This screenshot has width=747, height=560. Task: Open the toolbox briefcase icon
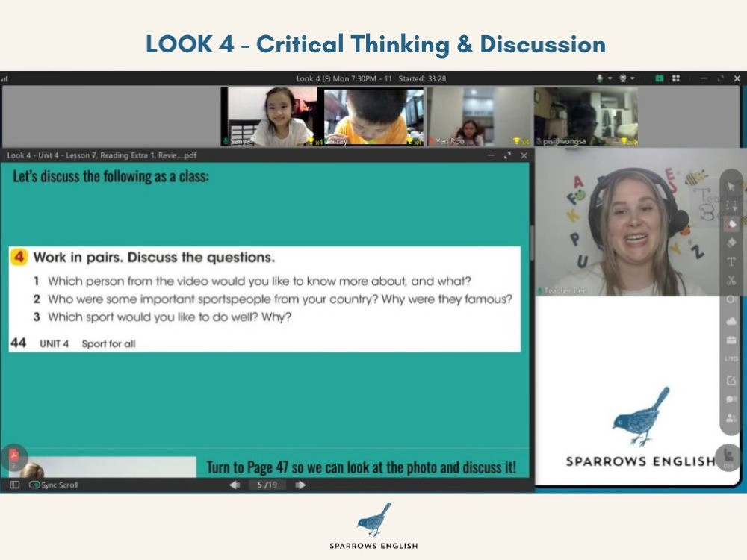[x=731, y=340]
